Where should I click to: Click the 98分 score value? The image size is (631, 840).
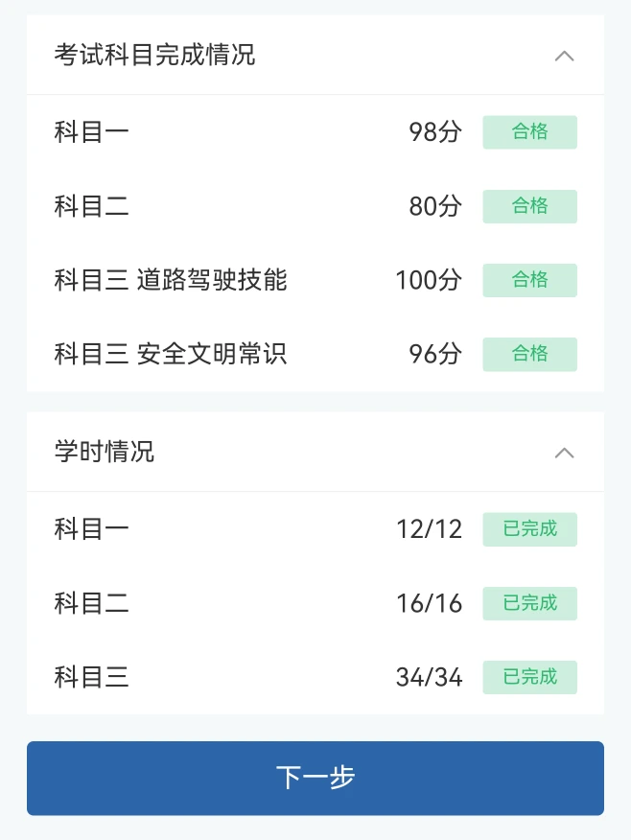pyautogui.click(x=435, y=132)
